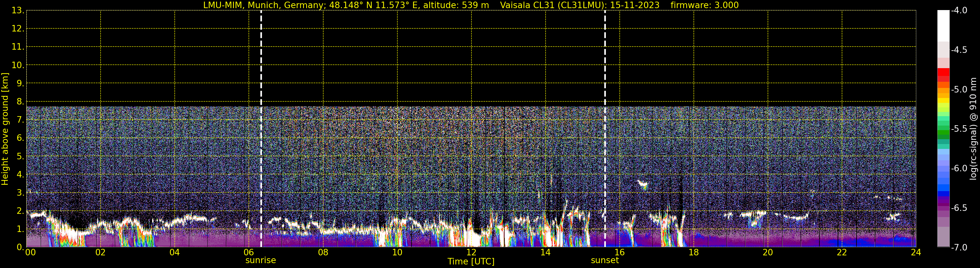Click the colorbar label -7.0
The height and width of the screenshot is (268, 980).
(959, 248)
